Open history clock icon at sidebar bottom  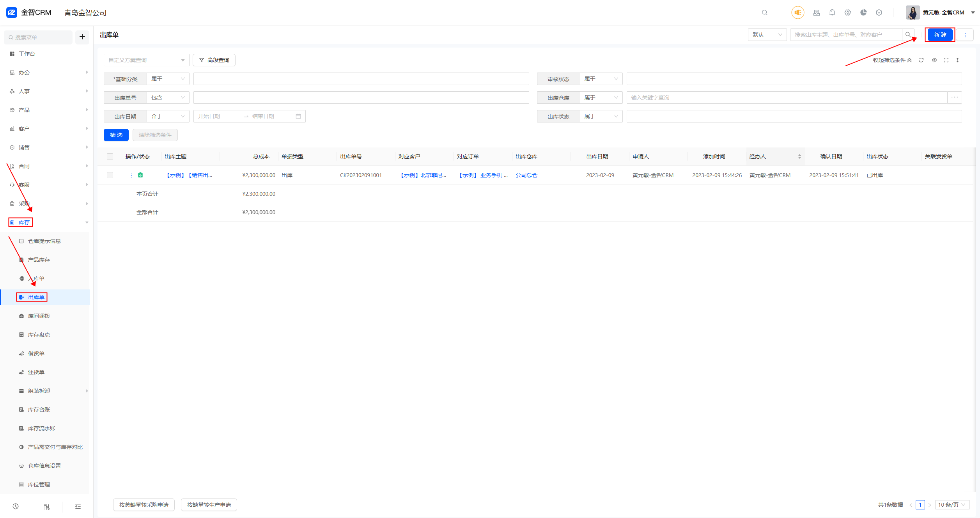[16, 506]
